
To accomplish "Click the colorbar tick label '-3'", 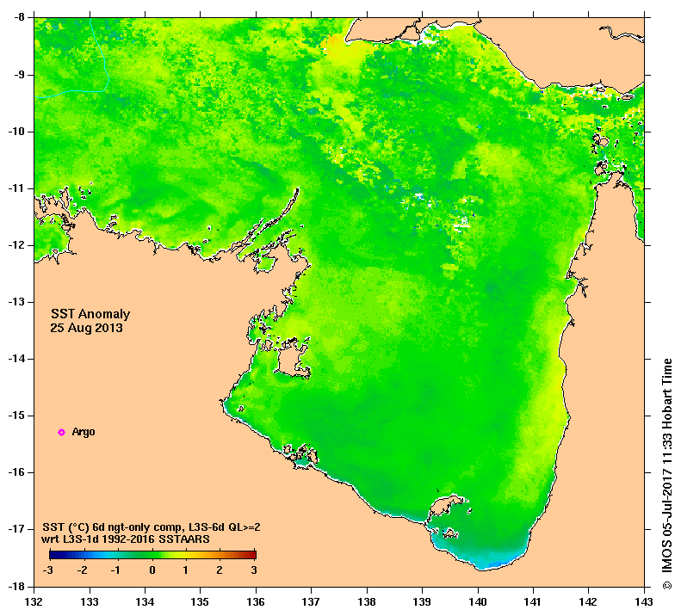I will click(x=48, y=570).
